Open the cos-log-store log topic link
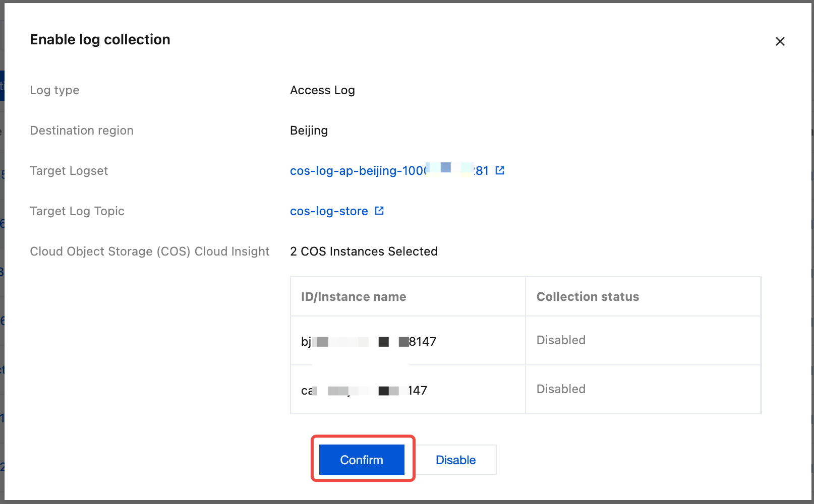Screen dimensions: 814x504 (x=329, y=211)
